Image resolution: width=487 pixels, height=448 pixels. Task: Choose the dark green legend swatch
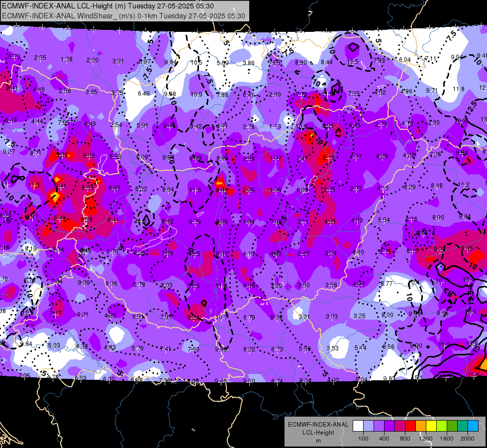click(452, 426)
